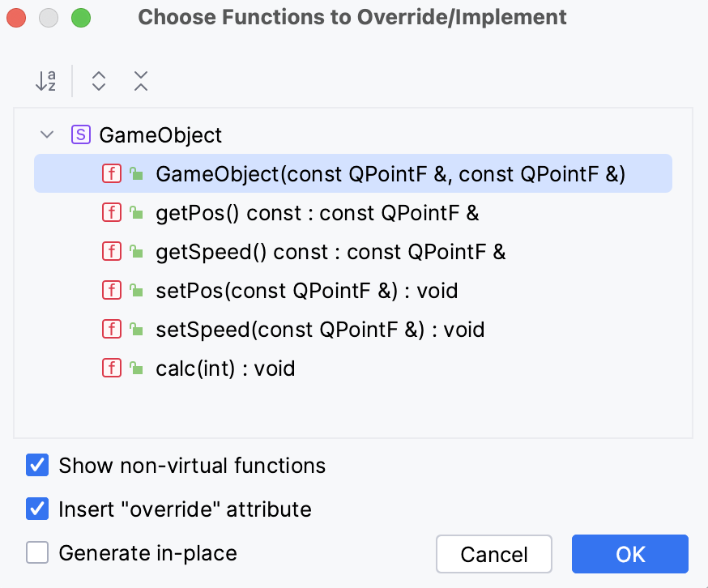Uncheck Insert "override" attribute
The width and height of the screenshot is (708, 588).
36,509
